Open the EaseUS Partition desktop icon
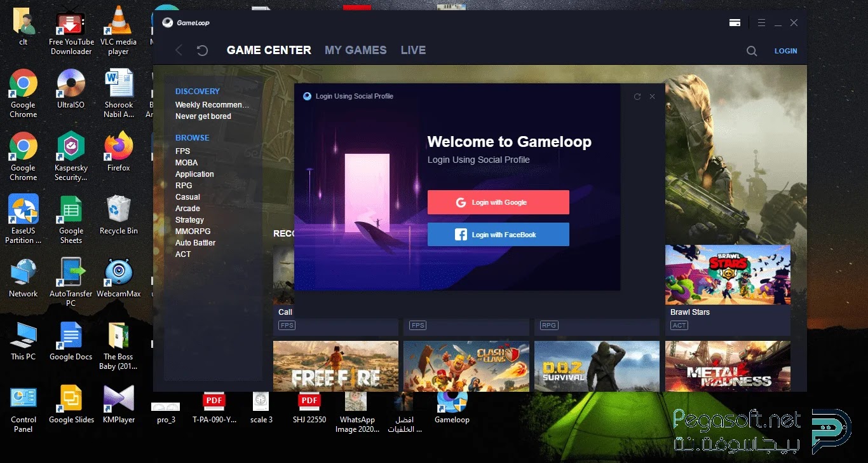 point(24,219)
